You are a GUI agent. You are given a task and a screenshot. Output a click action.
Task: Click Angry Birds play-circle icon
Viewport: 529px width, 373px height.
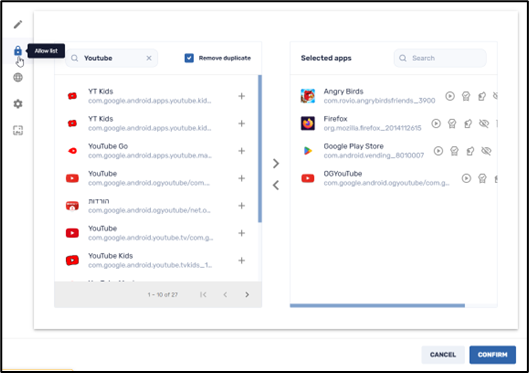pyautogui.click(x=450, y=96)
